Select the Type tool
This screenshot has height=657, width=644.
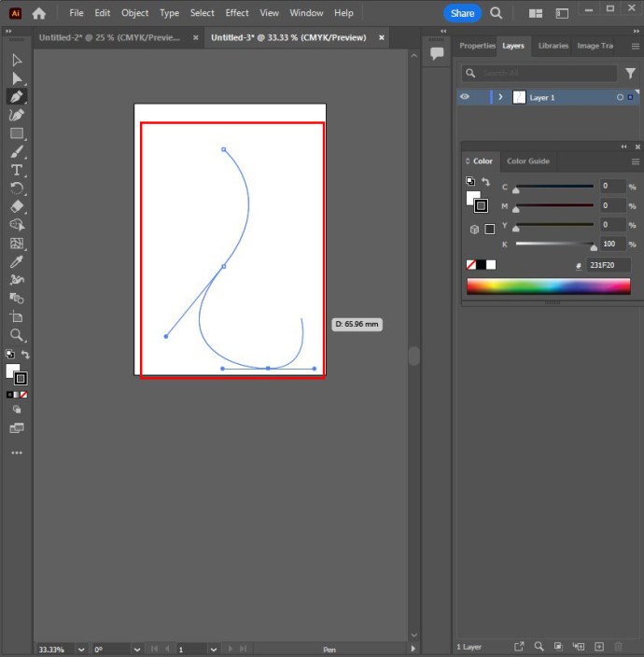[17, 170]
